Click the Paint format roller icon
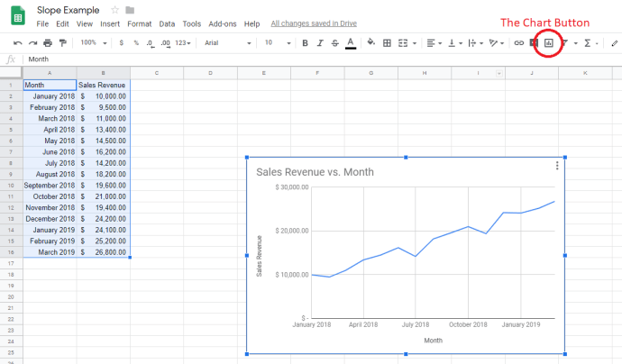This screenshot has width=622, height=364. pos(61,42)
